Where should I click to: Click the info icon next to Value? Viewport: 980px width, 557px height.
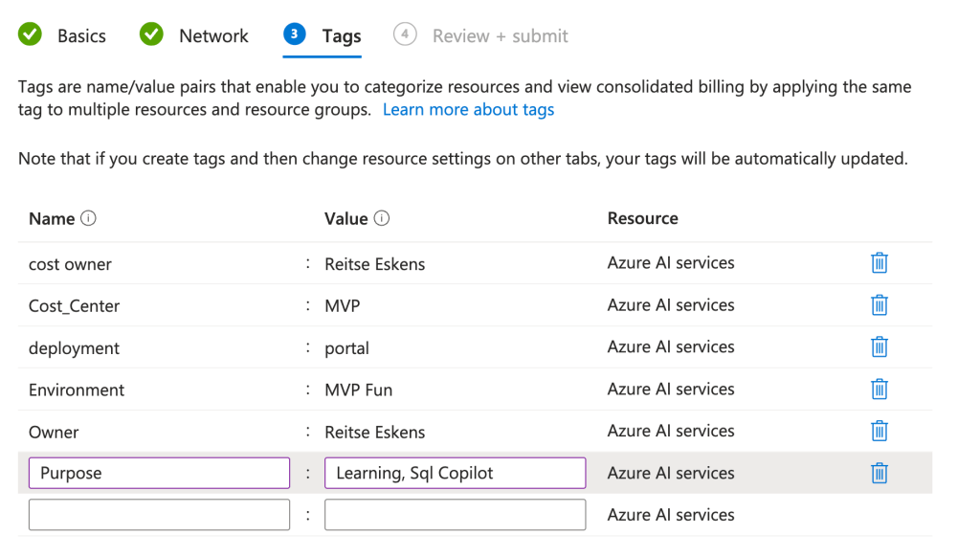tap(382, 218)
